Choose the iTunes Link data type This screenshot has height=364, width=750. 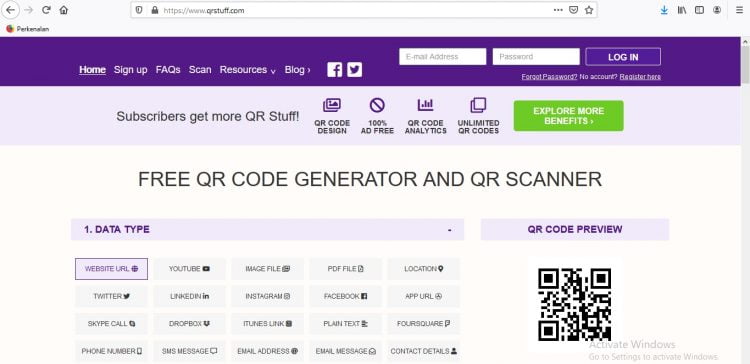267,324
